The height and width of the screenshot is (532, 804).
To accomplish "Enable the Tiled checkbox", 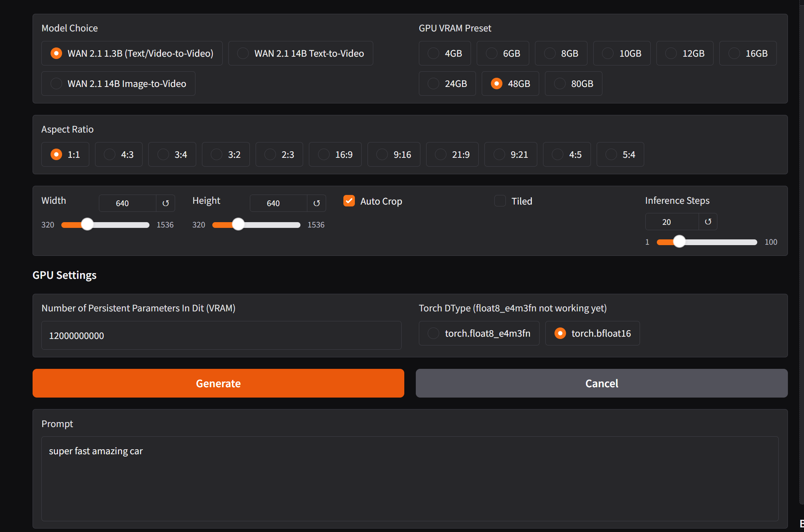I will pyautogui.click(x=500, y=201).
